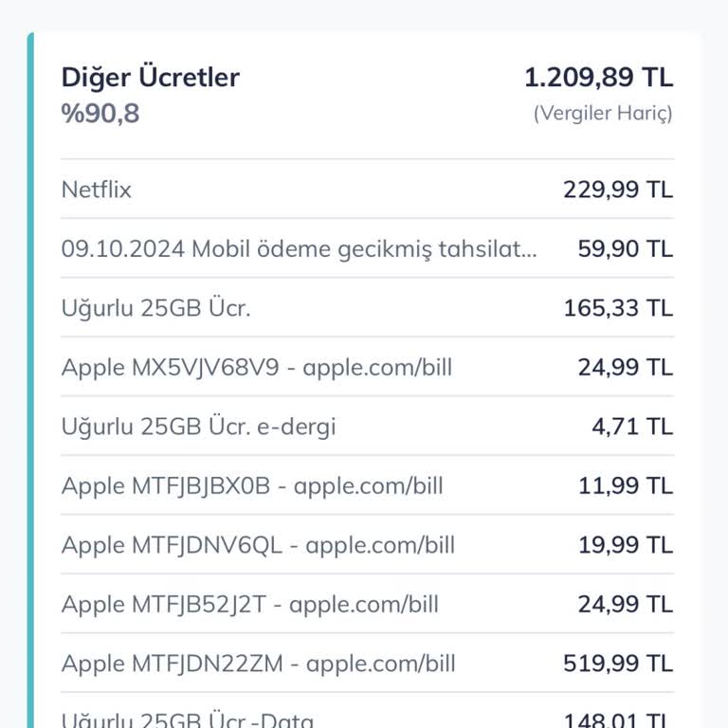The height and width of the screenshot is (728, 728).
Task: Click the 229,99 TL Netflix amount
Action: [618, 190]
